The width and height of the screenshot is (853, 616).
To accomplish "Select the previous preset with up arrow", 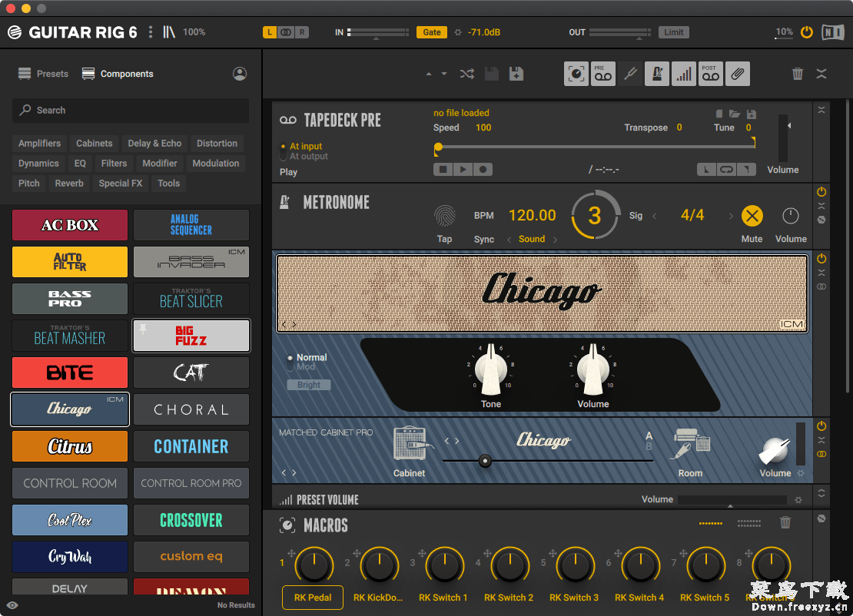I will pos(429,74).
